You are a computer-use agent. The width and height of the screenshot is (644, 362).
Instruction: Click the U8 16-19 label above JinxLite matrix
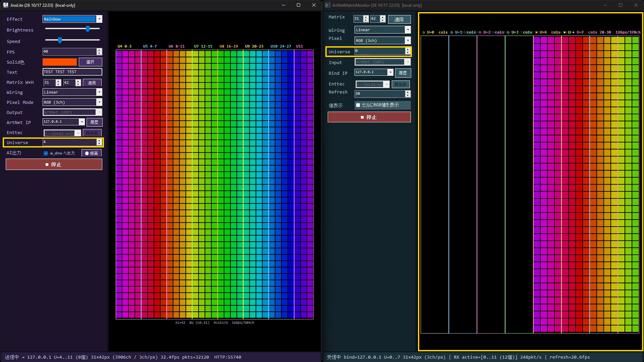(229, 46)
